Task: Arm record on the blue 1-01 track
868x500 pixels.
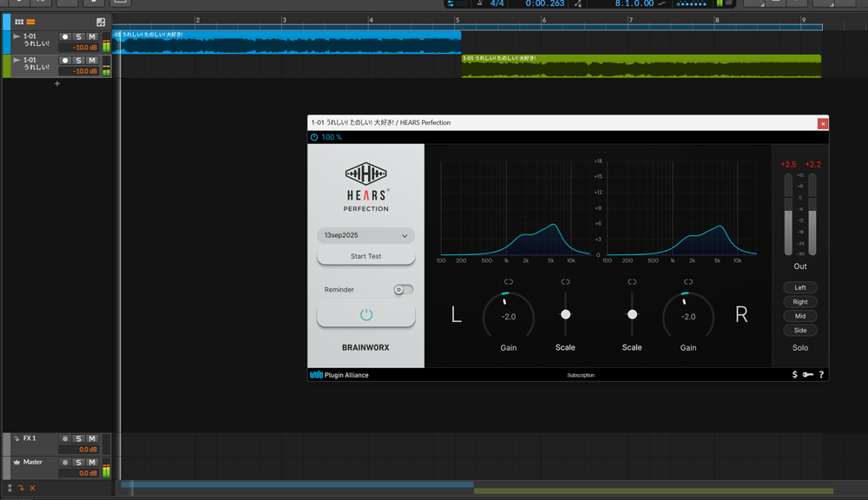Action: [x=65, y=37]
